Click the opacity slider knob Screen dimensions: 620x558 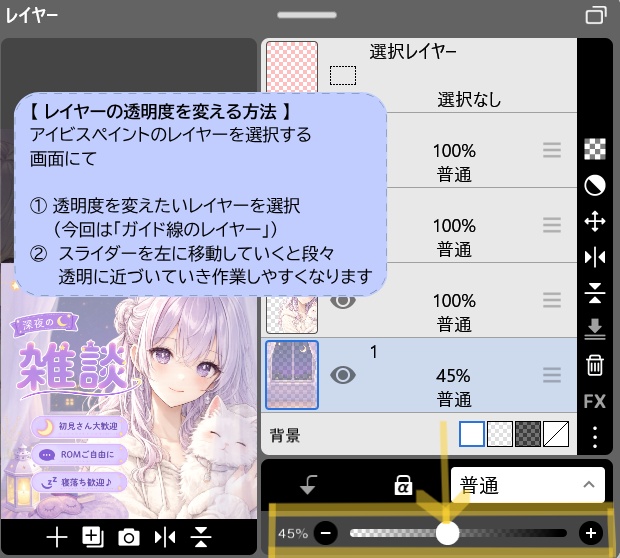pos(448,533)
